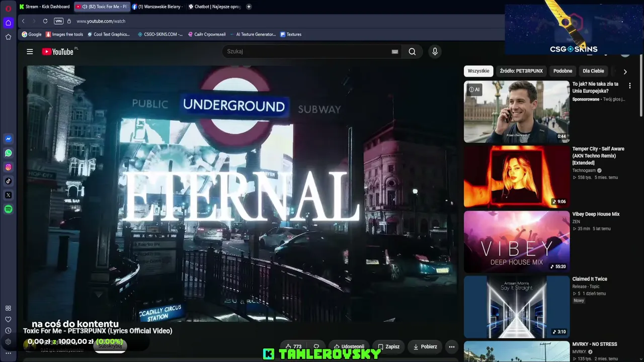Open the Textures bookmark
Screen dimensions: 644x362
coord(291,34)
